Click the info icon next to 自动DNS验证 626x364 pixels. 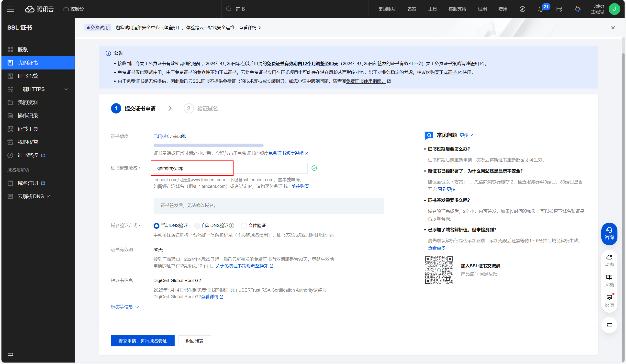coord(232,226)
